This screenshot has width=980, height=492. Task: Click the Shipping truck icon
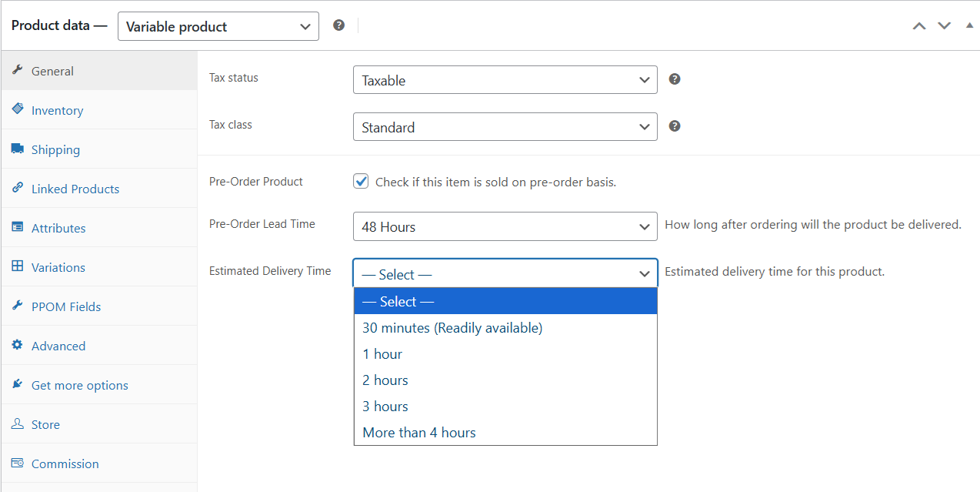point(18,149)
